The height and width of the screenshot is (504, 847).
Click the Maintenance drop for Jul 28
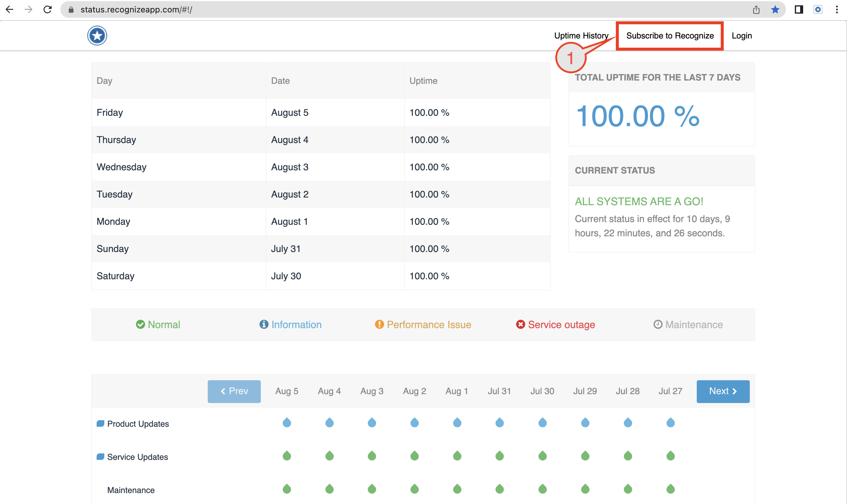tap(628, 489)
